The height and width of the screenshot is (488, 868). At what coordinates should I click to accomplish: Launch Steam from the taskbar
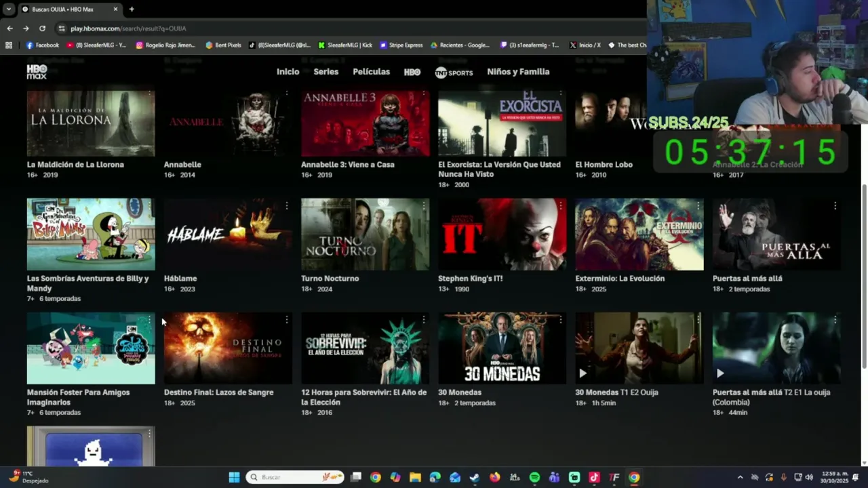tap(475, 477)
